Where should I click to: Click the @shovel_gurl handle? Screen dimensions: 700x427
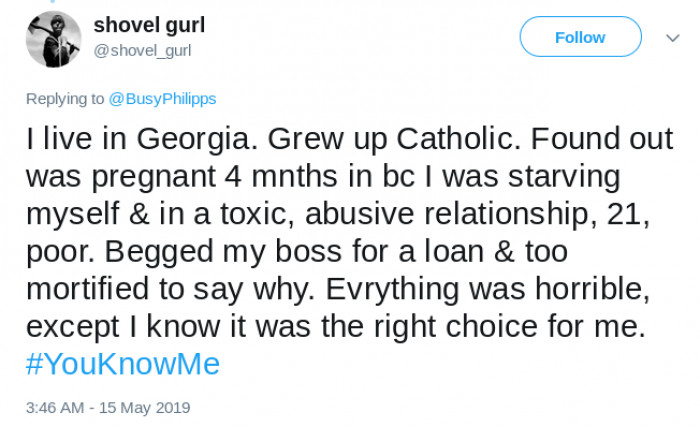(x=142, y=50)
